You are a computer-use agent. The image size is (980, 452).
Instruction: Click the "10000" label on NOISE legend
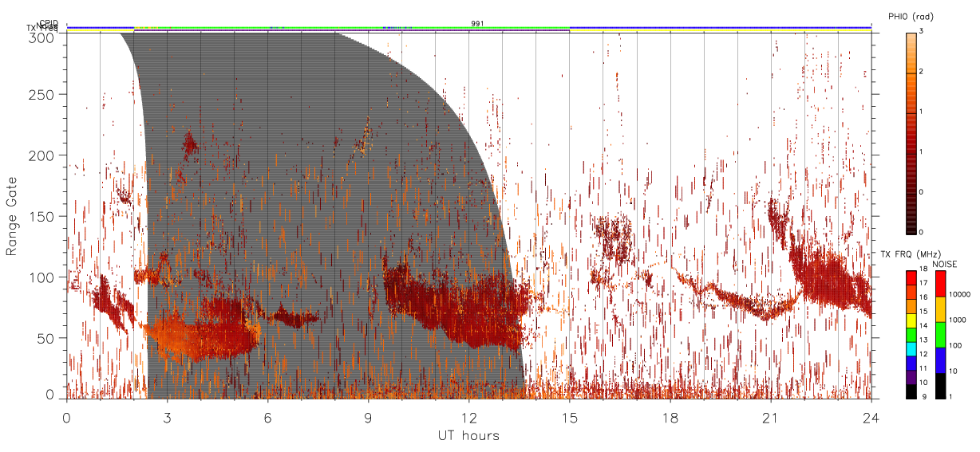click(x=958, y=294)
